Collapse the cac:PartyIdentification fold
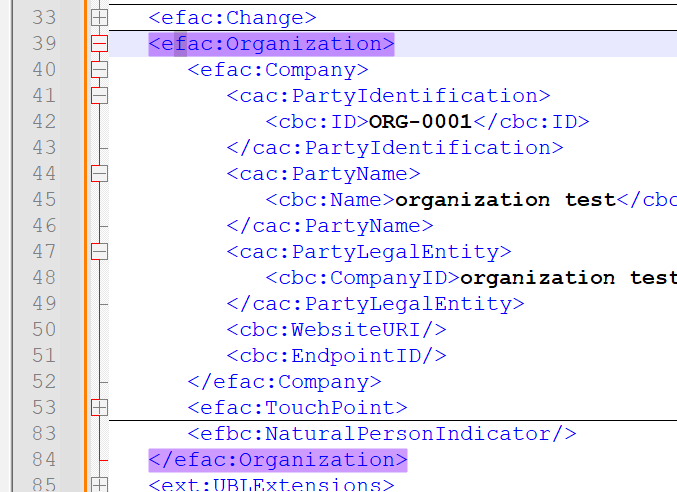The image size is (677, 492). coord(99,96)
